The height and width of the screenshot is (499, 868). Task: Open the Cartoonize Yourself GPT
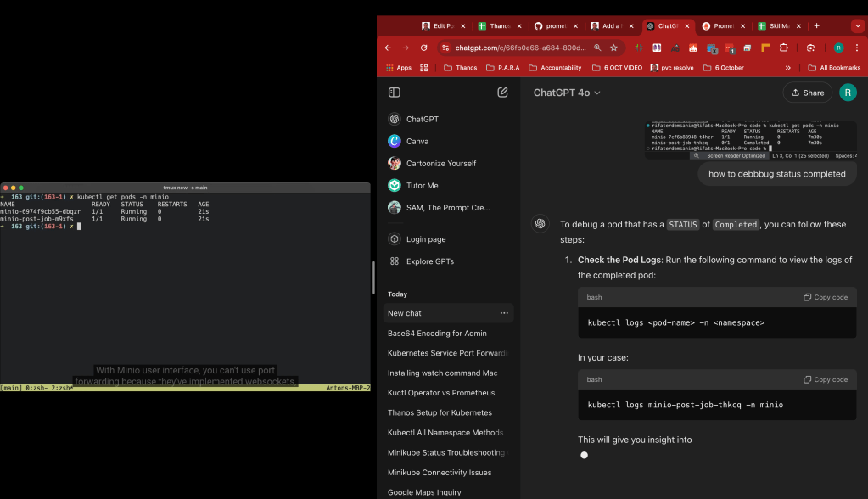pos(448,164)
